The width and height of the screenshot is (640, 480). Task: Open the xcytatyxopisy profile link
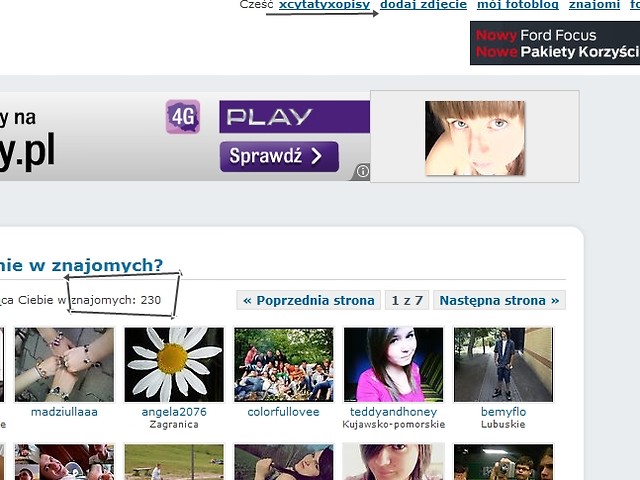click(x=324, y=4)
